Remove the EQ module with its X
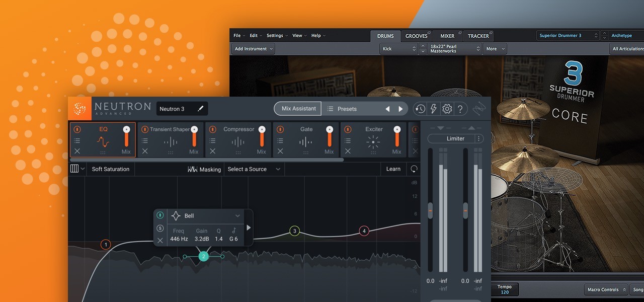This screenshot has width=644, height=302. pyautogui.click(x=77, y=151)
